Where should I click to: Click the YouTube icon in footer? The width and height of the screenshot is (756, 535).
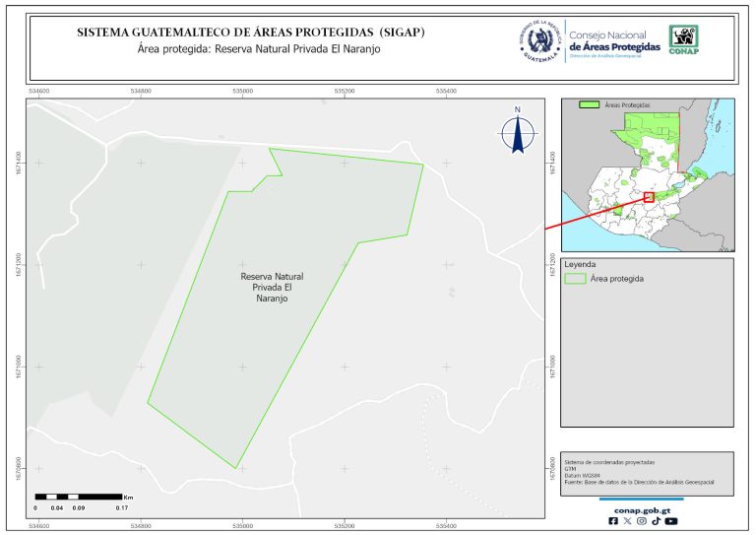coord(671,521)
